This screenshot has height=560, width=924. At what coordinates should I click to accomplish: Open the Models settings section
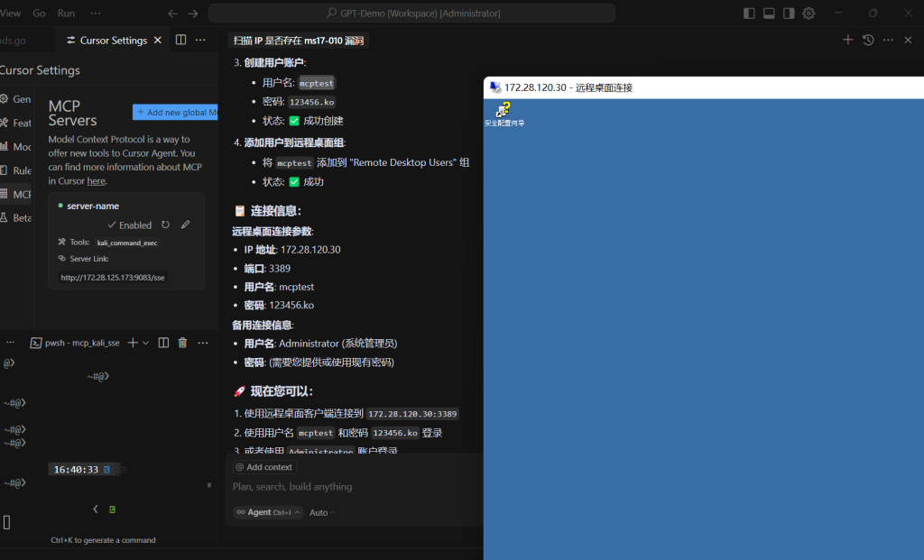pos(16,147)
